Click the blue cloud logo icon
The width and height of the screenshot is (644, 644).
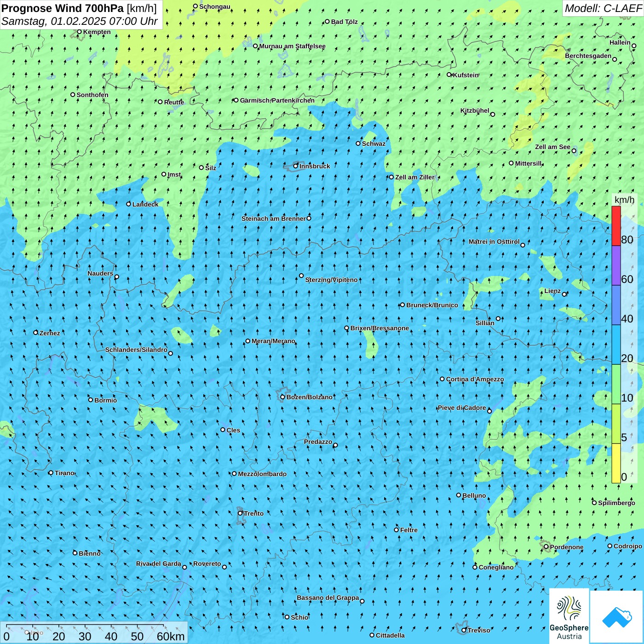(x=616, y=617)
